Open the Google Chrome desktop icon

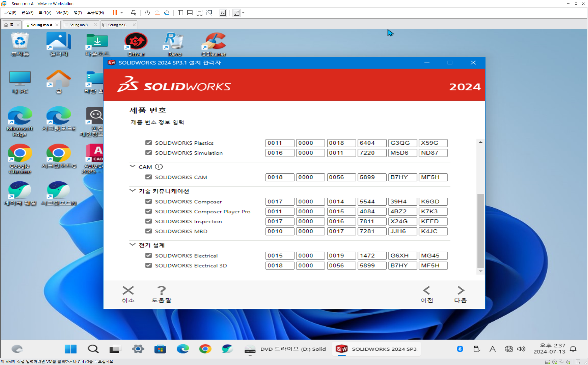click(x=20, y=159)
